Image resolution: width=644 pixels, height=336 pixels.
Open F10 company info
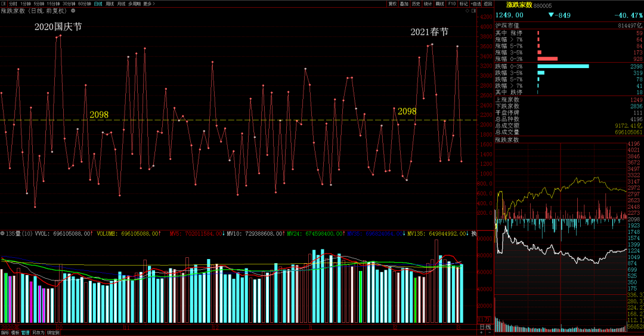coord(452,4)
